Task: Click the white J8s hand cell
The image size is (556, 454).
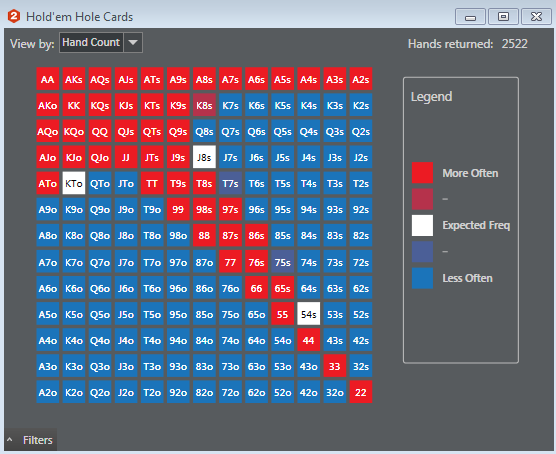Action: [x=204, y=157]
